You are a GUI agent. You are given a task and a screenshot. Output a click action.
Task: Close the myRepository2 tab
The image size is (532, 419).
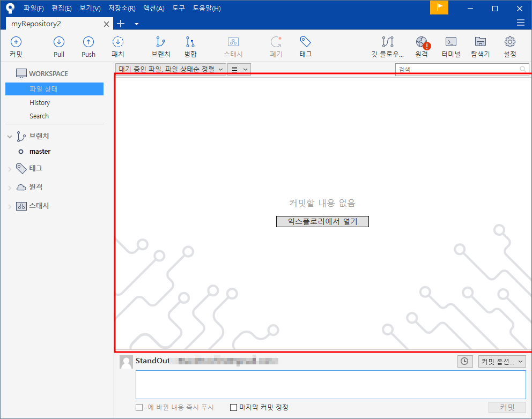click(x=106, y=24)
